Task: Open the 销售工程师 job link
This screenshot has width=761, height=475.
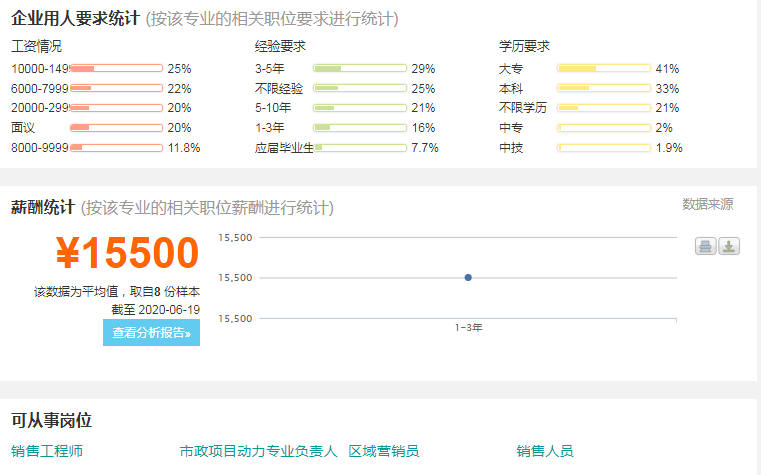Action: point(47,451)
